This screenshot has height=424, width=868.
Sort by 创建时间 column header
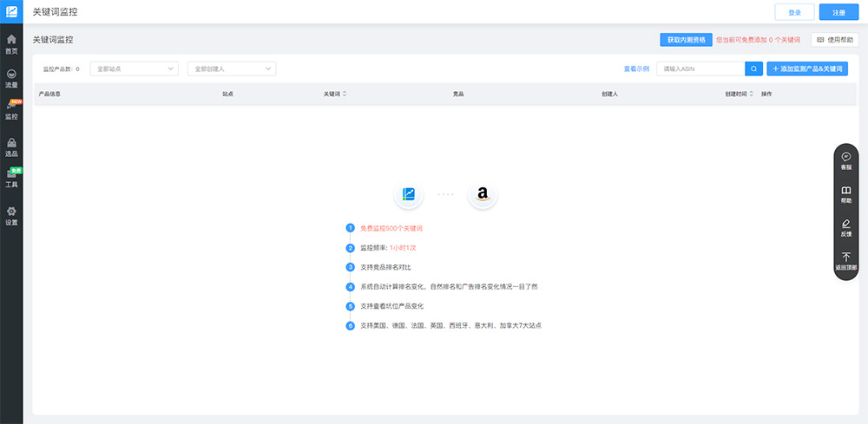click(738, 94)
